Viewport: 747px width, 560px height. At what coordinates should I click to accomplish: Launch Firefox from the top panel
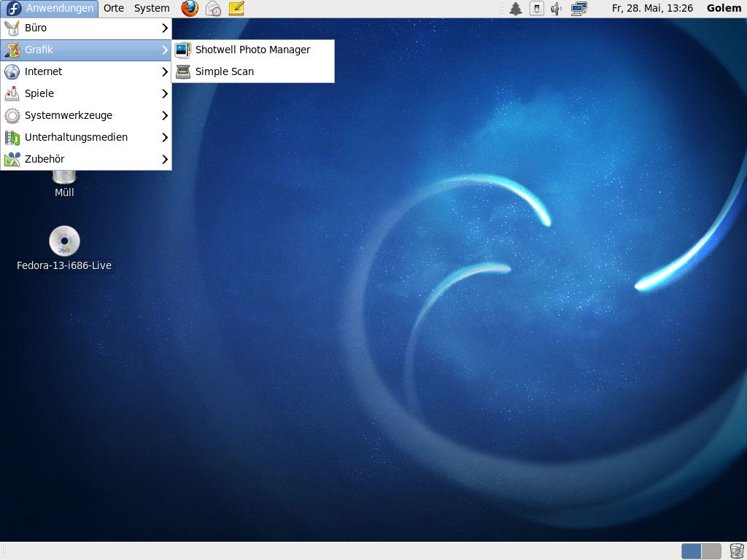coord(190,8)
